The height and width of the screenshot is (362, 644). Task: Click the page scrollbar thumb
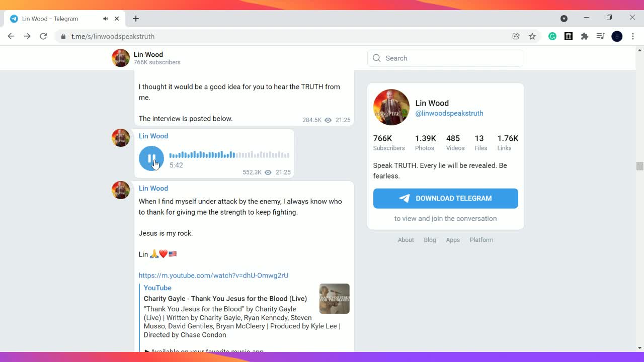(x=640, y=166)
